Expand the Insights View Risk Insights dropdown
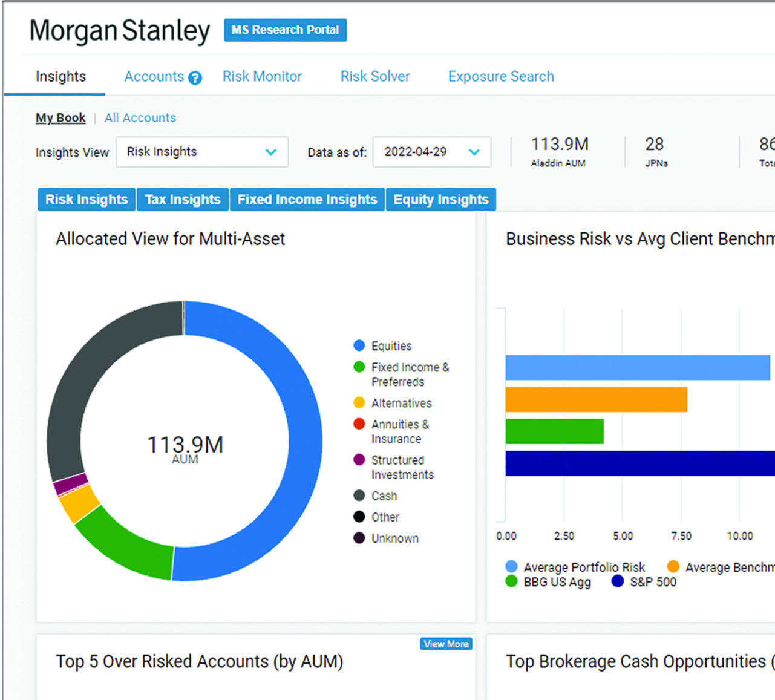775x700 pixels. [202, 152]
